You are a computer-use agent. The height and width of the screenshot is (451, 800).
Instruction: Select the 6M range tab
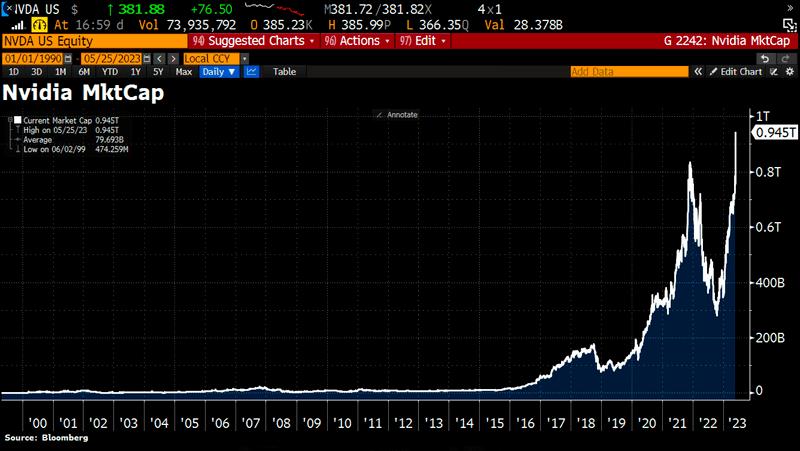click(x=84, y=72)
